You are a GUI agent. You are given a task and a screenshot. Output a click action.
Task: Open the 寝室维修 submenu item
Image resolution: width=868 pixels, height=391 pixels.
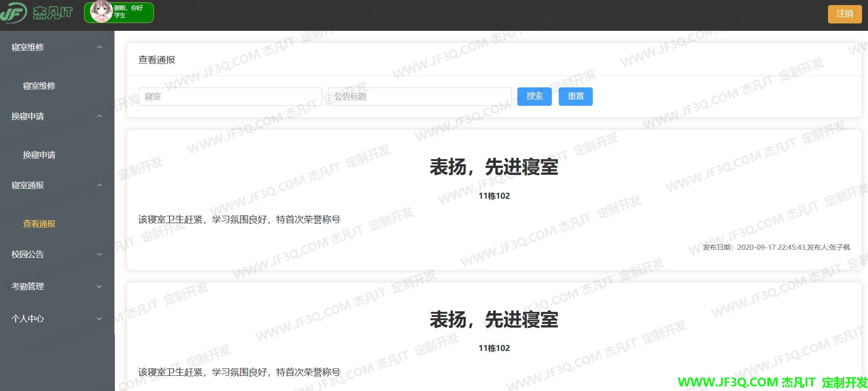(39, 86)
